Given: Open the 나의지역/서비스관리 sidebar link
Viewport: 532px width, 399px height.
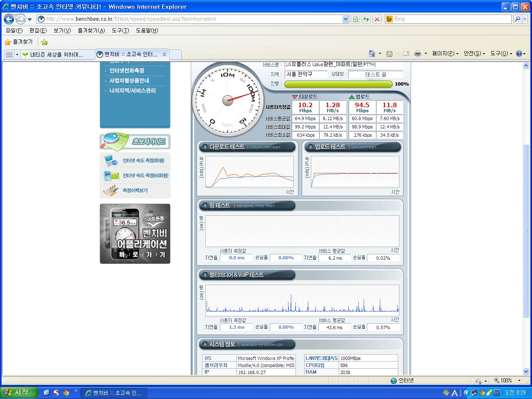Looking at the screenshot, I should pyautogui.click(x=133, y=91).
